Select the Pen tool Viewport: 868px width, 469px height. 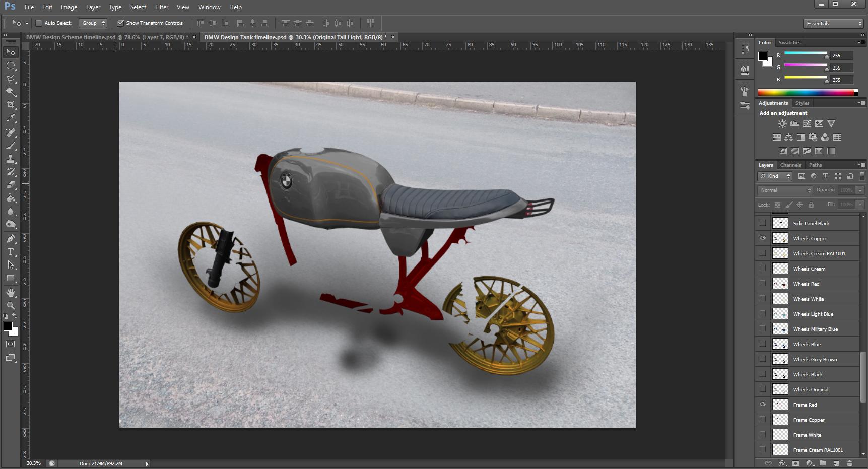(11, 239)
